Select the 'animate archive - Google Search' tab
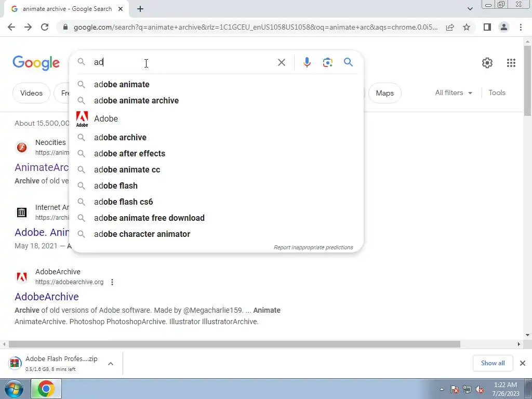The height and width of the screenshot is (399, 532). click(x=66, y=9)
